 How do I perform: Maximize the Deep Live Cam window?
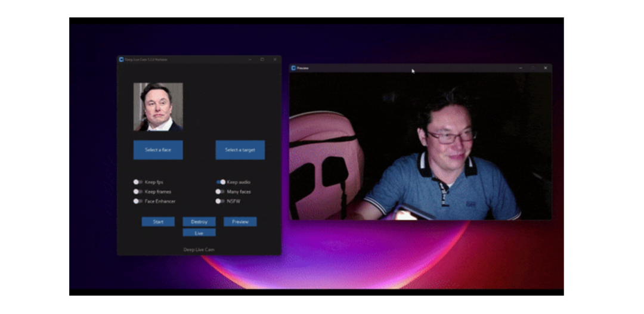click(262, 60)
